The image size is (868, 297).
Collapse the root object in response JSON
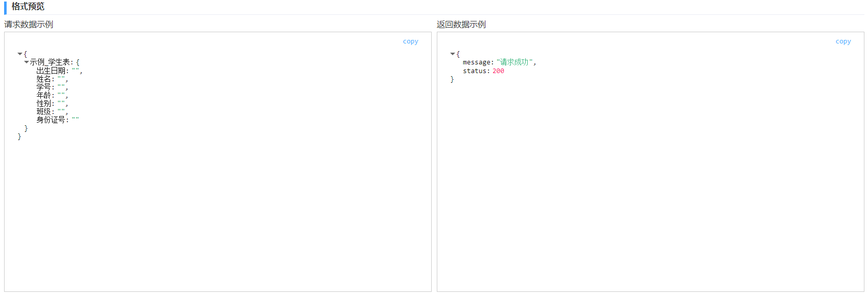click(x=453, y=54)
